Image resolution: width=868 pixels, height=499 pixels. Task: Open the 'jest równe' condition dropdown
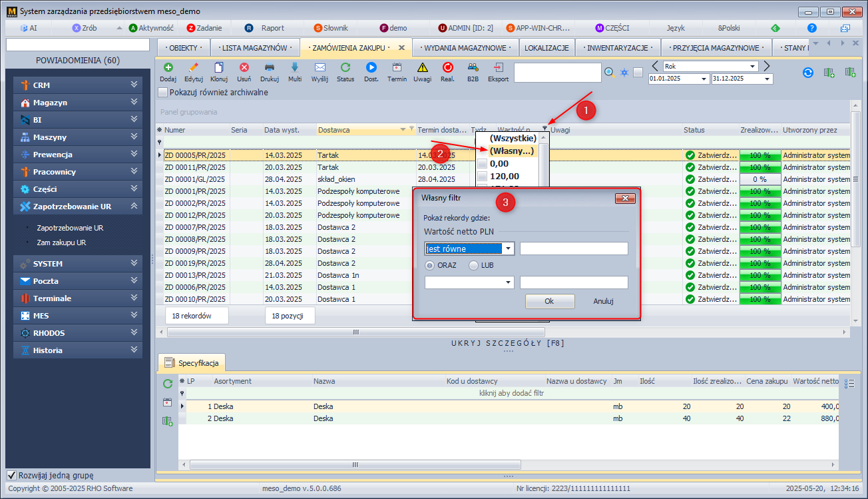(508, 249)
